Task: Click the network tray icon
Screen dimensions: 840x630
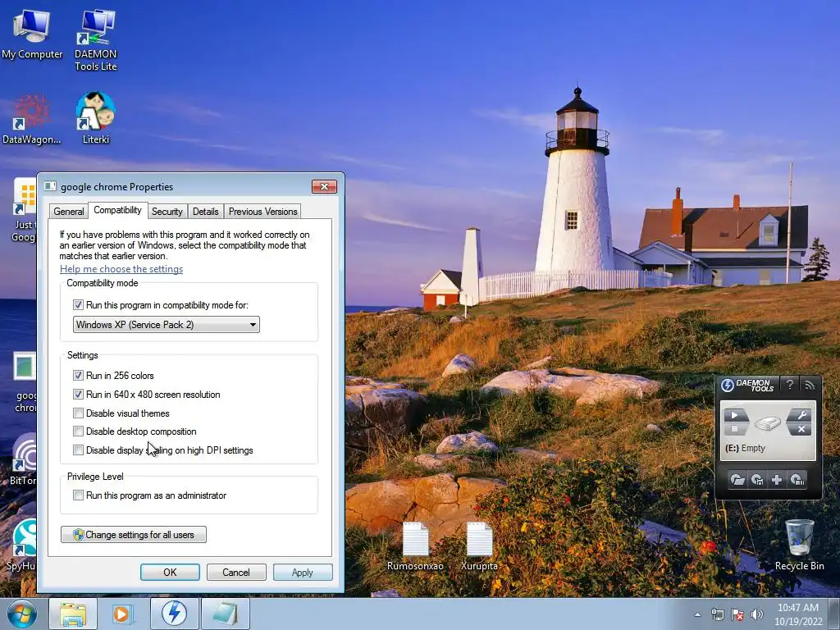Action: click(717, 614)
